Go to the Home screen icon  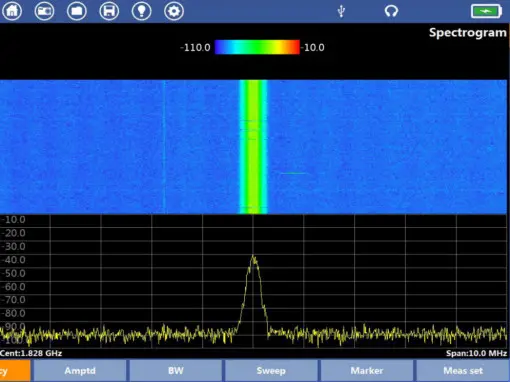pyautogui.click(x=12, y=11)
